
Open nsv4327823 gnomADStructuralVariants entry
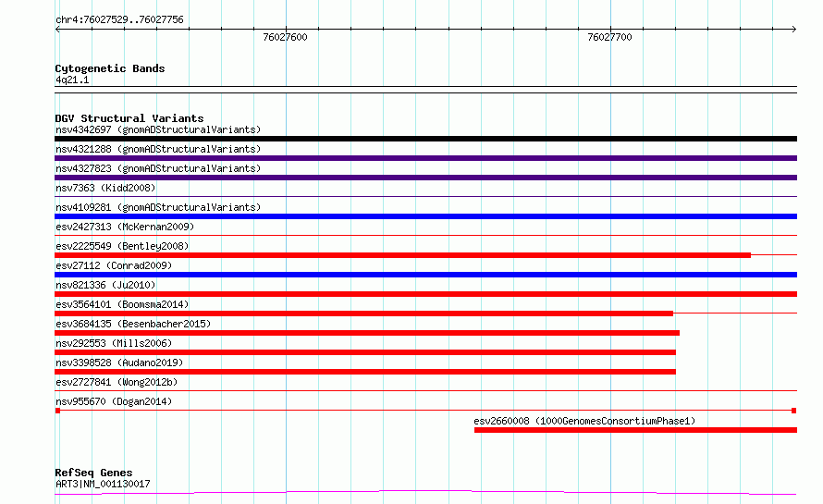pos(158,168)
